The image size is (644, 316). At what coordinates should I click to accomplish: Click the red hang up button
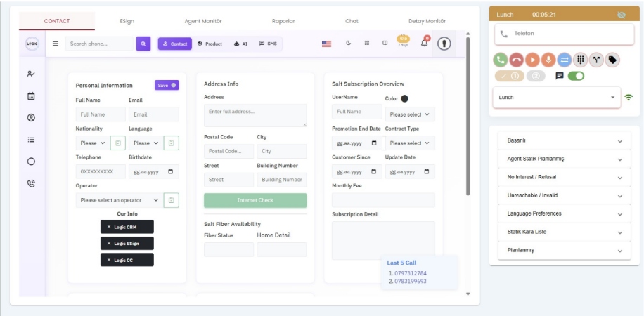pos(517,60)
